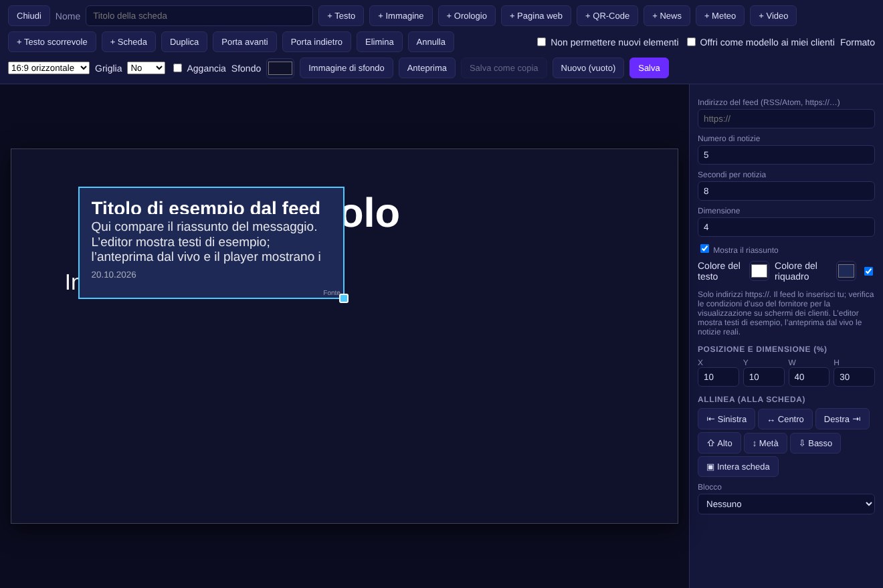The image size is (883, 588).
Task: Insert a QR-Code element
Action: pos(607,15)
